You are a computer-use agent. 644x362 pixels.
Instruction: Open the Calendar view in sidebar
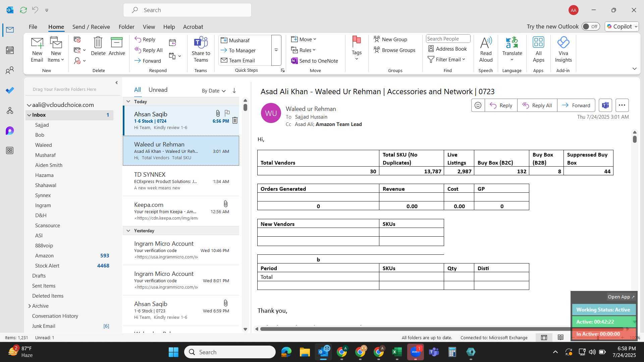point(10,50)
